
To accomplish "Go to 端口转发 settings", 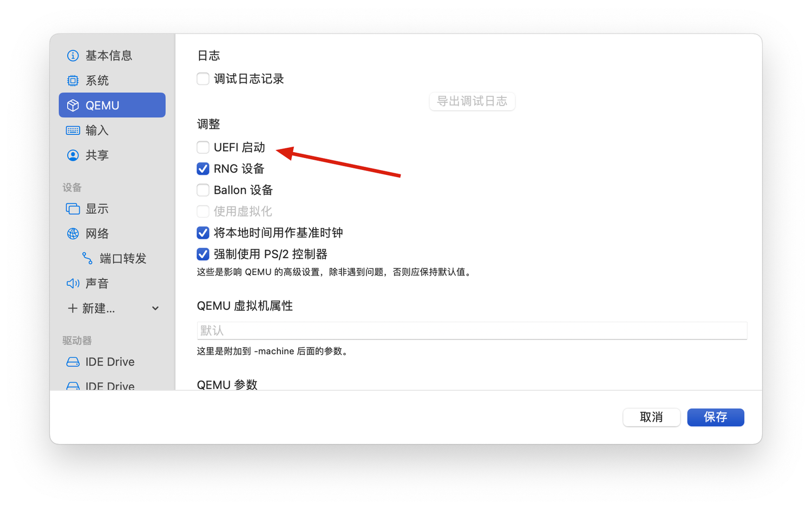I will coord(112,259).
